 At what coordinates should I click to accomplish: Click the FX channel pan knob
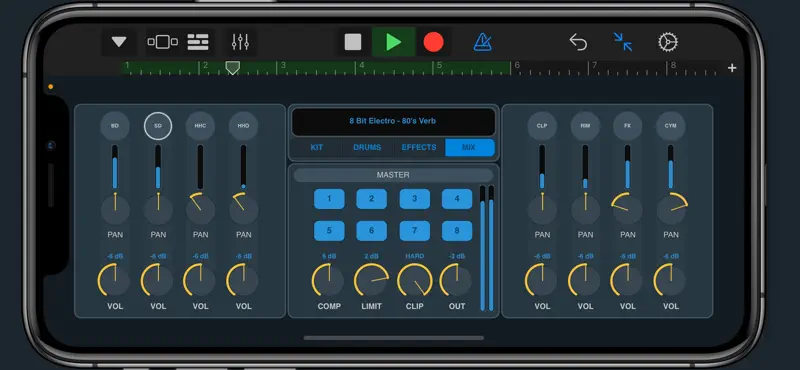628,209
